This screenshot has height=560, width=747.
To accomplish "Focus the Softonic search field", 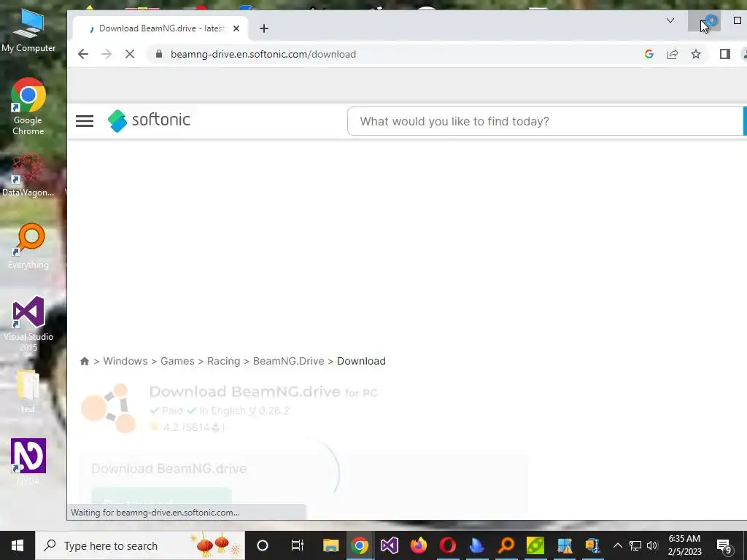I will coord(546,122).
